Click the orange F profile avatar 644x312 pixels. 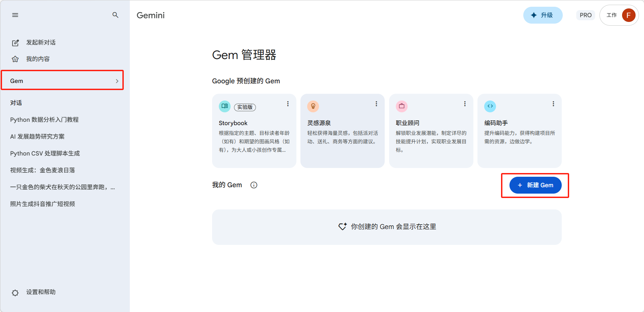coord(628,15)
